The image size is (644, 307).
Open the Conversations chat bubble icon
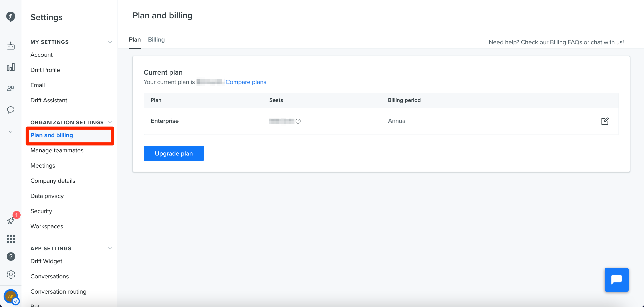(x=11, y=110)
